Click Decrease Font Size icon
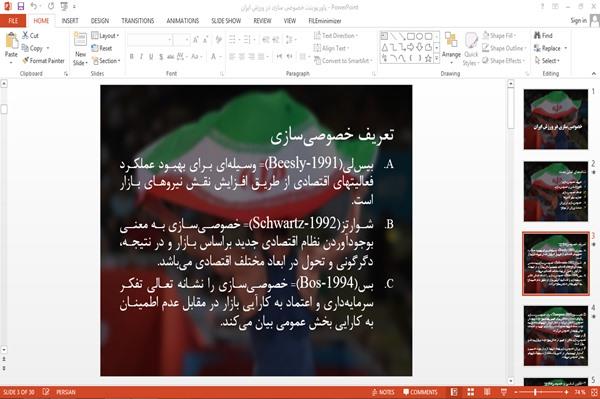 205,39
